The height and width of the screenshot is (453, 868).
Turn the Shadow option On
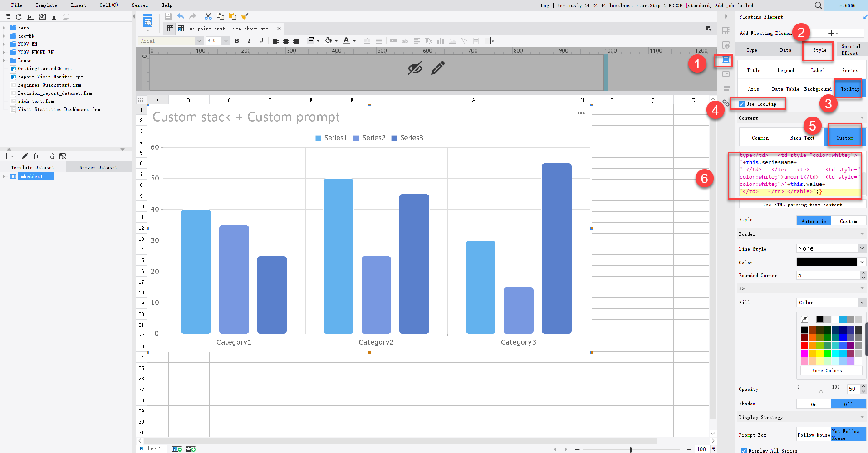[814, 404]
